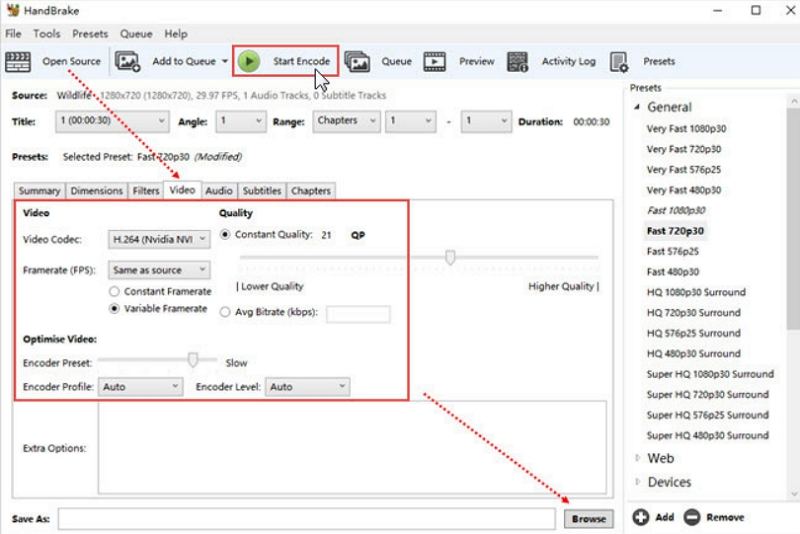Image resolution: width=800 pixels, height=534 pixels.
Task: Open the start chapter dropdown
Action: (x=411, y=121)
